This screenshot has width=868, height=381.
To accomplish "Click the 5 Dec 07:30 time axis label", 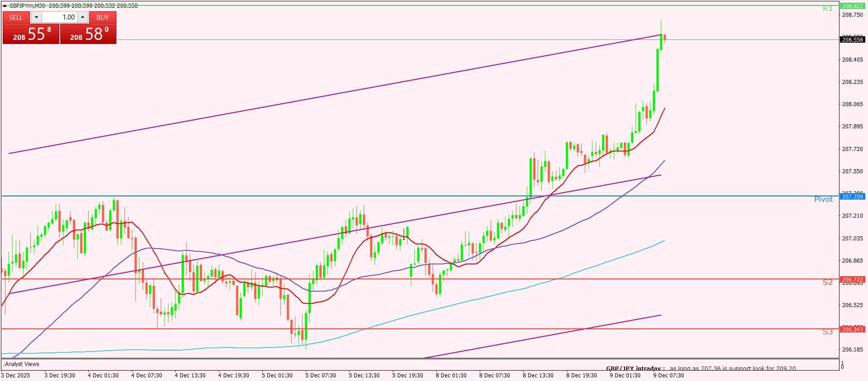I will [321, 376].
